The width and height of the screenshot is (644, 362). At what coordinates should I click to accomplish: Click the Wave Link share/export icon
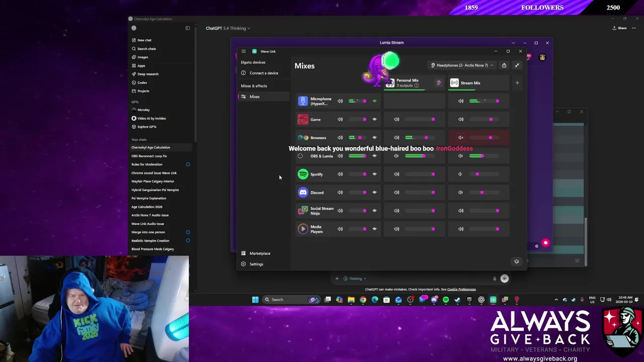point(504,65)
